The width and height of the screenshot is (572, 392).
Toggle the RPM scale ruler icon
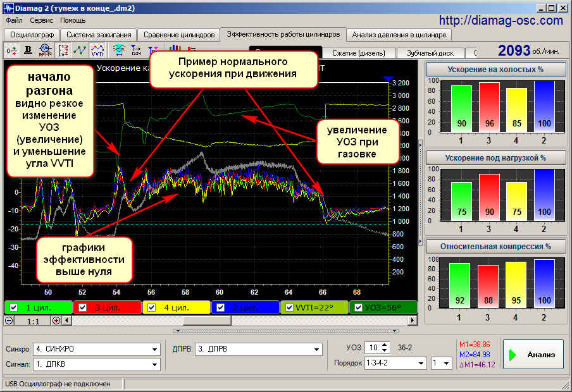[63, 51]
